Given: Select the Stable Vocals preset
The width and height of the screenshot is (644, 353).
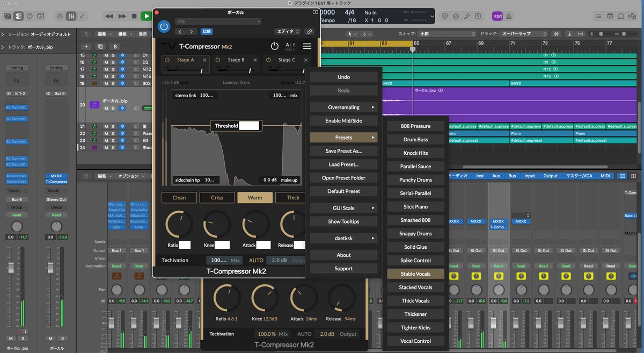Looking at the screenshot, I should pyautogui.click(x=415, y=274).
